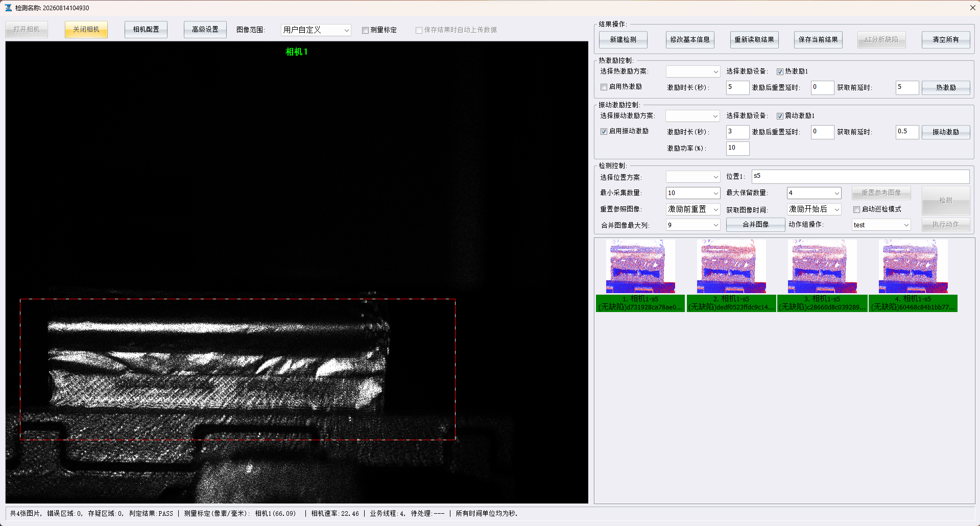Click the 清空所有 button
This screenshot has height=526, width=980.
[x=946, y=40]
